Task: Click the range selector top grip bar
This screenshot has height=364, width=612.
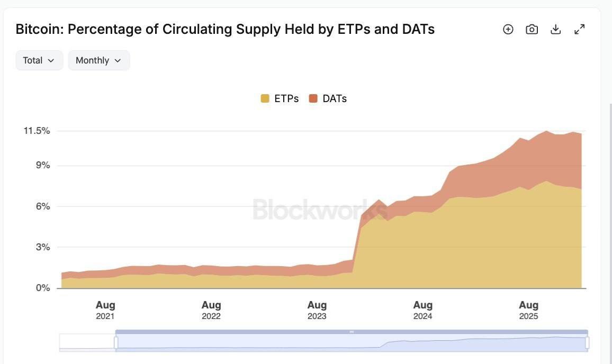Action: point(352,332)
